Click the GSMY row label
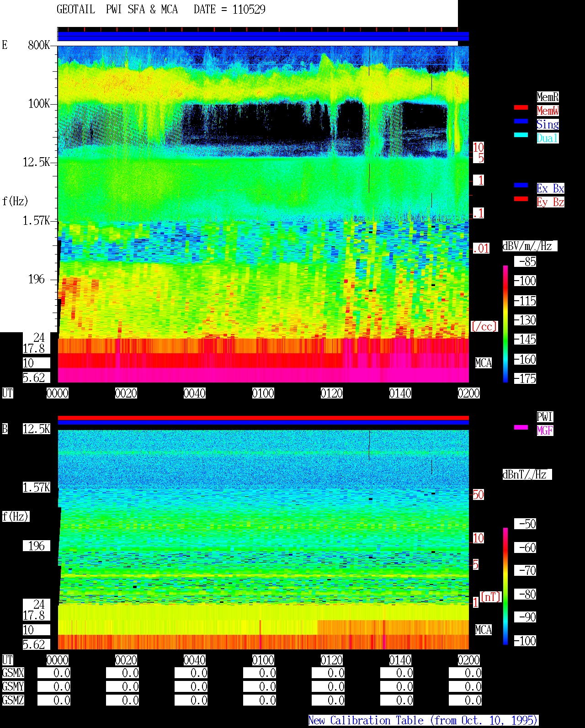 (13, 686)
